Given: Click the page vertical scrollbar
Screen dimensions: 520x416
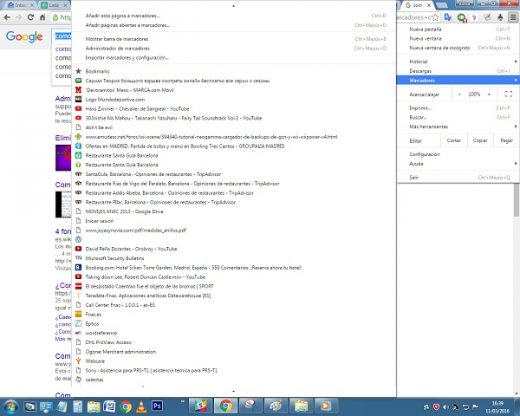Looking at the screenshot, I should pyautogui.click(x=516, y=200).
